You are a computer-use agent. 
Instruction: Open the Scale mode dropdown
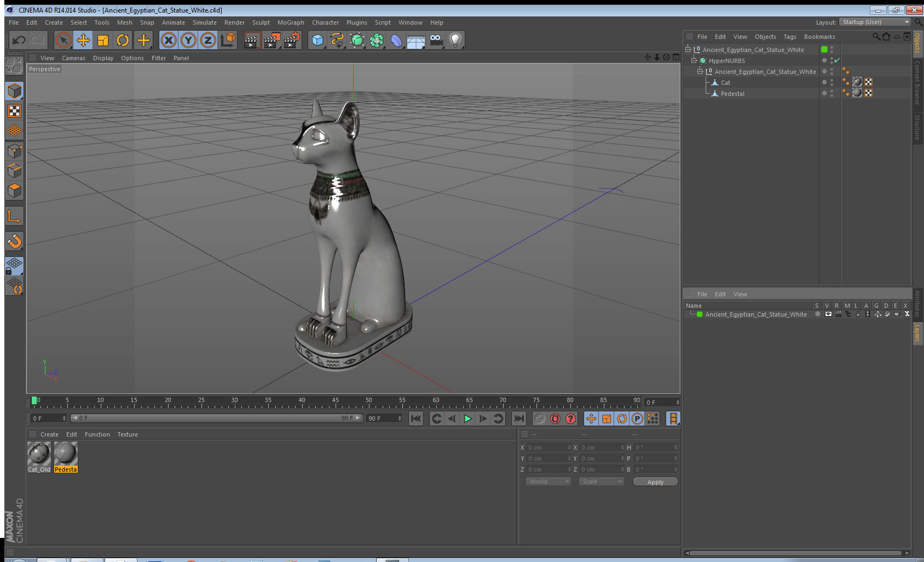click(602, 481)
